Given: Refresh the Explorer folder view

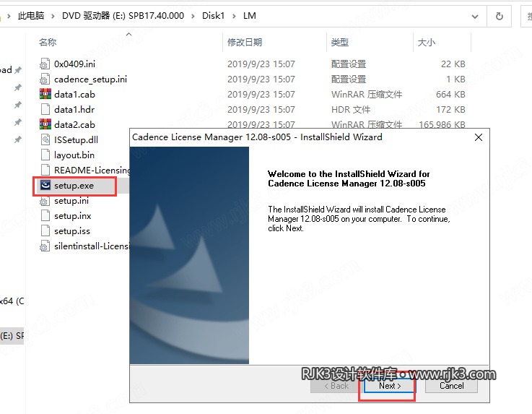Looking at the screenshot, I should click(499, 16).
